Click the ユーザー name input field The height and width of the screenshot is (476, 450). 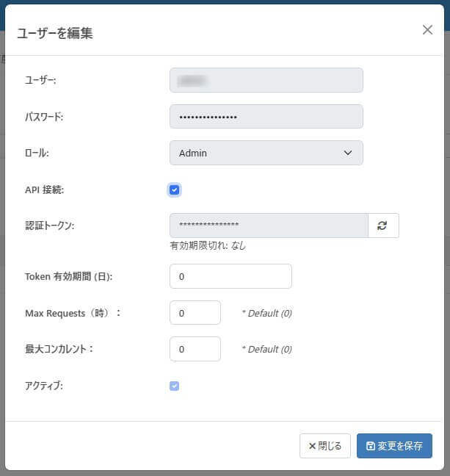click(266, 80)
